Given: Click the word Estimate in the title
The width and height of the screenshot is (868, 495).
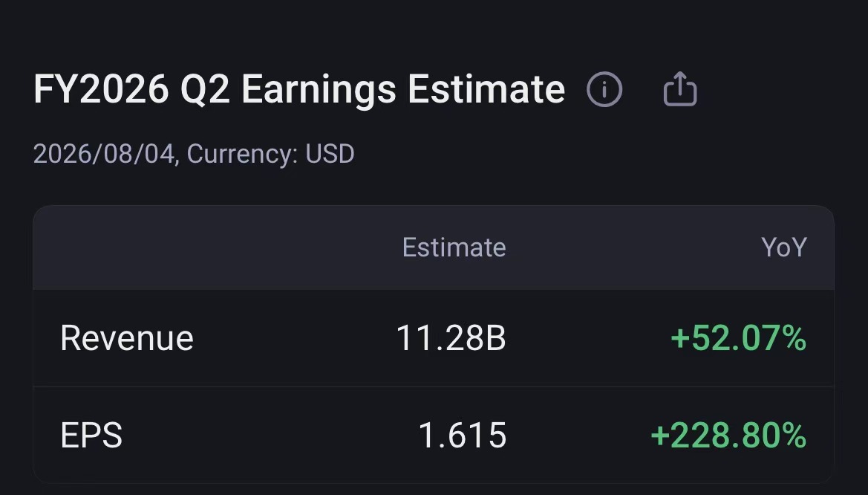Looking at the screenshot, I should pyautogui.click(x=486, y=89).
